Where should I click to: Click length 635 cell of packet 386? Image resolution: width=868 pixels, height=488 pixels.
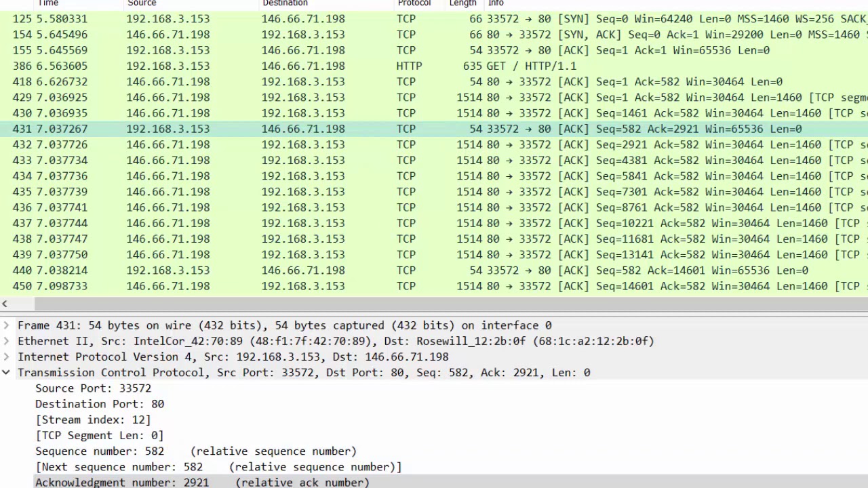pos(473,66)
